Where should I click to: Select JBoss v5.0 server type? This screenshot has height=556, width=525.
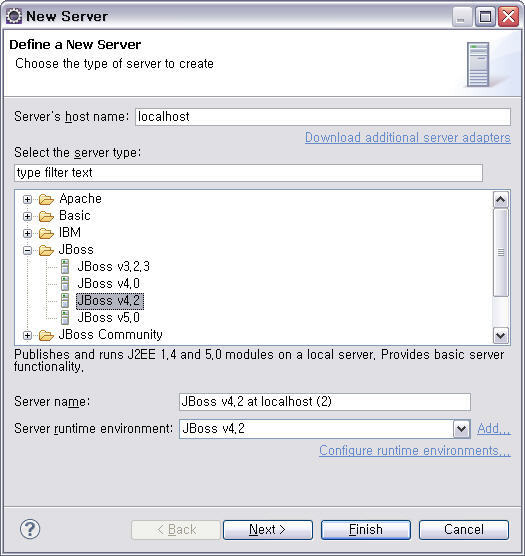point(108,318)
